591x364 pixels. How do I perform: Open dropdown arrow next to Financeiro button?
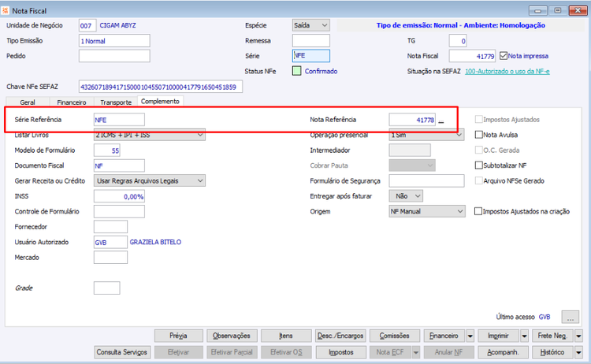point(470,336)
